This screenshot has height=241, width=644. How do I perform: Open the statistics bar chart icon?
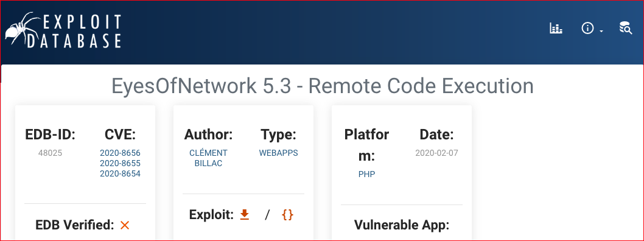(x=556, y=29)
